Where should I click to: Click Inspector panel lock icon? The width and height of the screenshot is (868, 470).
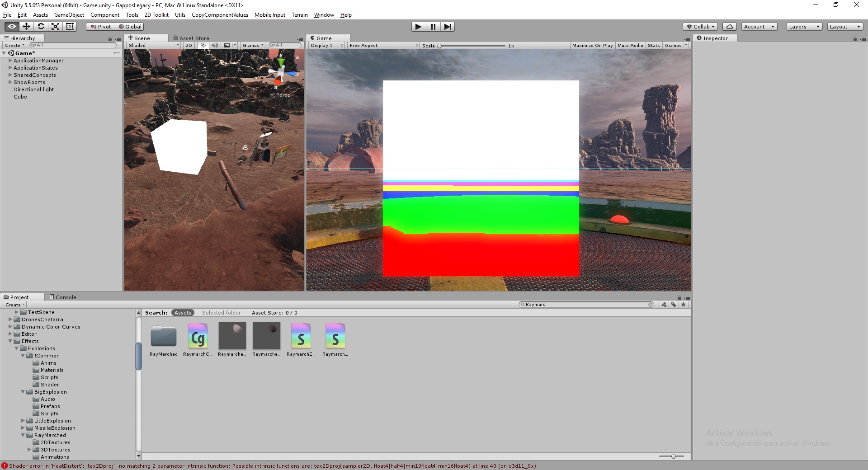pos(855,39)
